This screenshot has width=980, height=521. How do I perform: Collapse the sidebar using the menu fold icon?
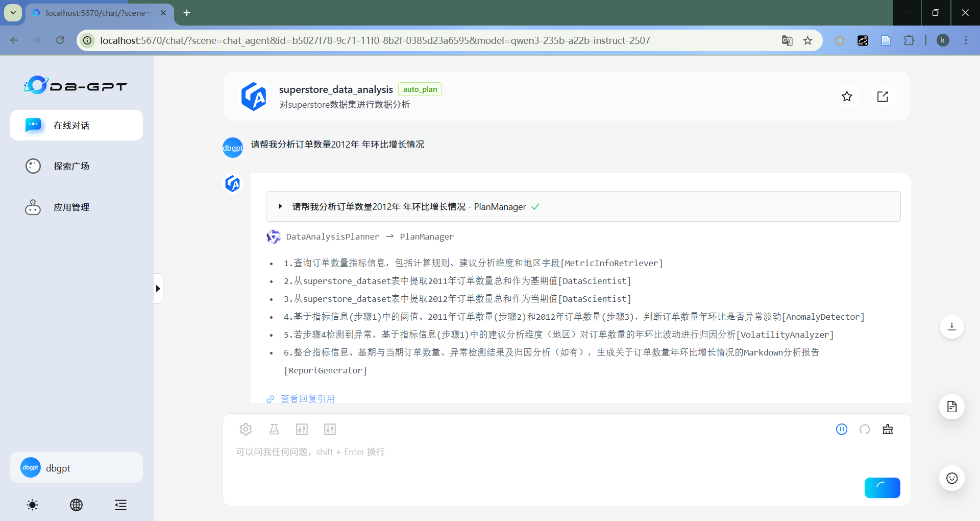coord(120,505)
